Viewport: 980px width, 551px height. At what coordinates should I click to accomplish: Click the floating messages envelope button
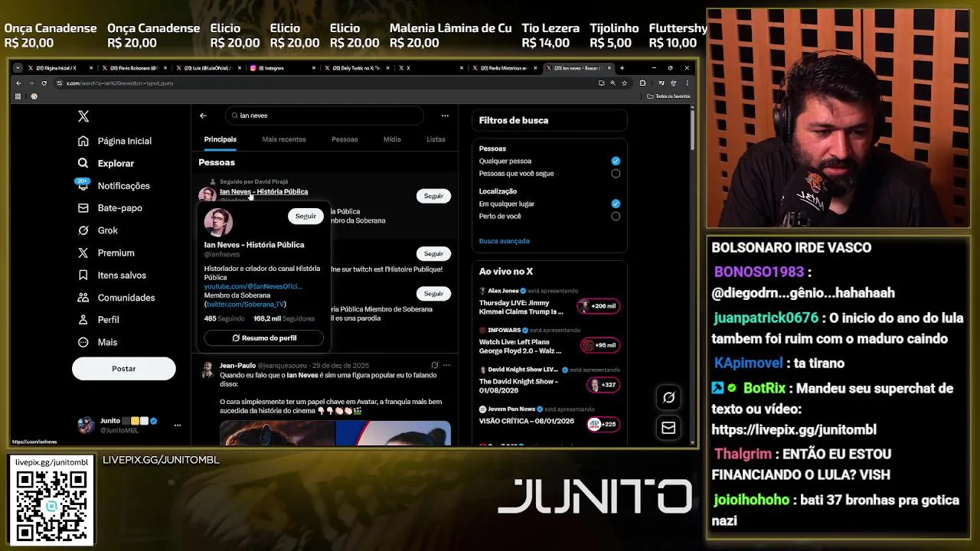point(668,428)
